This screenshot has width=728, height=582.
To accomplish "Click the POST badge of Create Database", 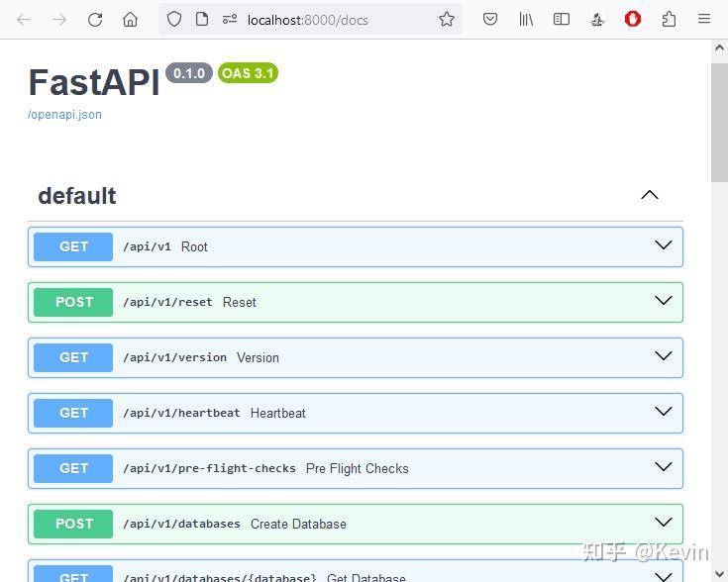I will (x=73, y=524).
